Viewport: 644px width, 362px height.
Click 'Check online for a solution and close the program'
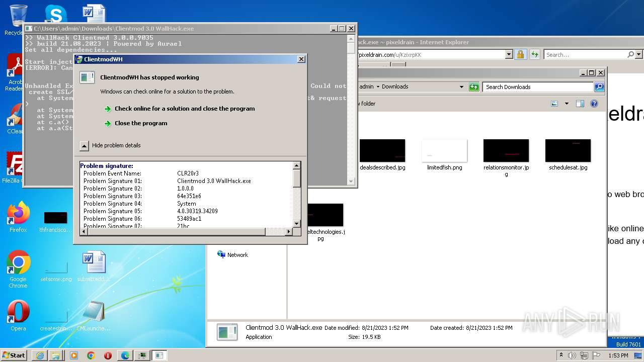(x=185, y=109)
